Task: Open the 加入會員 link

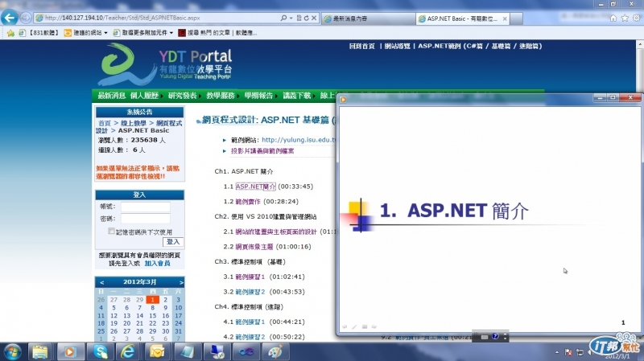Action: point(157,264)
